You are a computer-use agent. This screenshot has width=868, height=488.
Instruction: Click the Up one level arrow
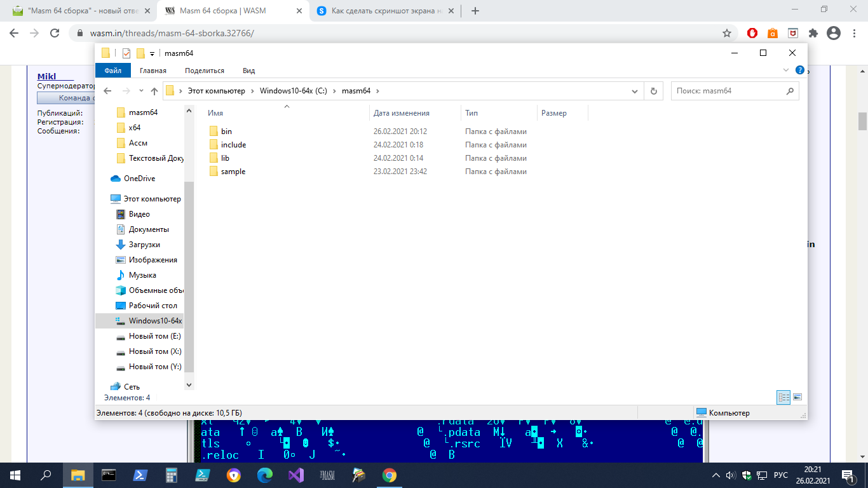(154, 91)
